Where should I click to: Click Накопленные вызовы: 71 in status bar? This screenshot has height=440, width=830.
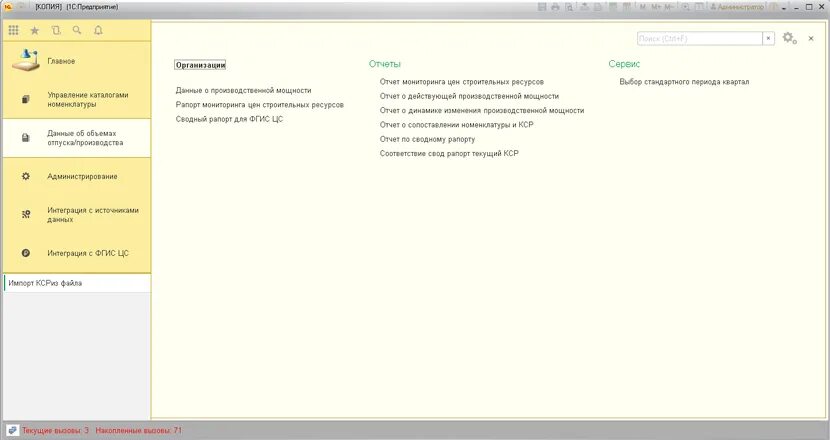(138, 430)
